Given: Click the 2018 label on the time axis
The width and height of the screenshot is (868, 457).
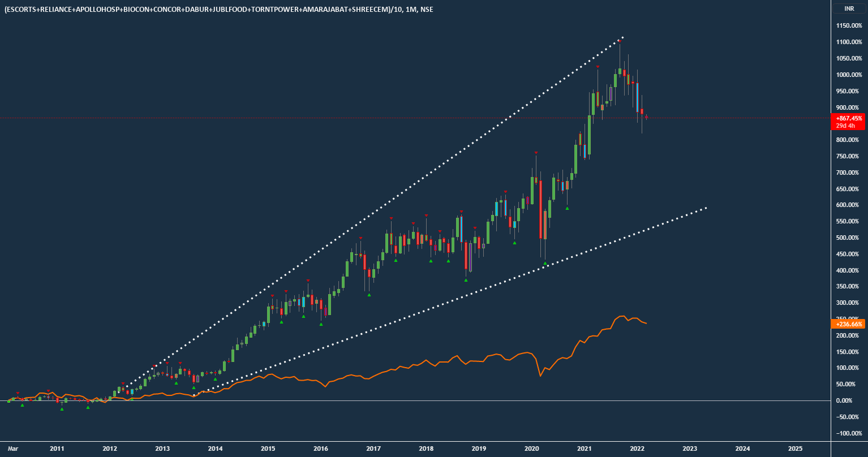Looking at the screenshot, I should [426, 449].
